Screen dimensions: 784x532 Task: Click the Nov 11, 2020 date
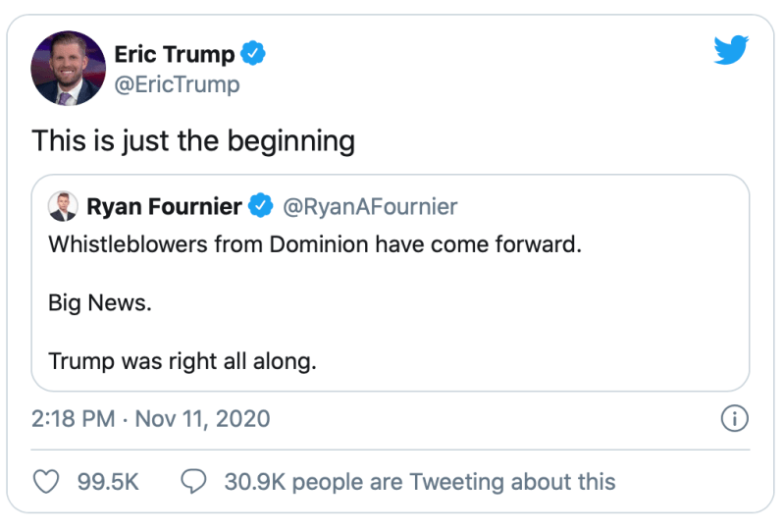point(202,420)
